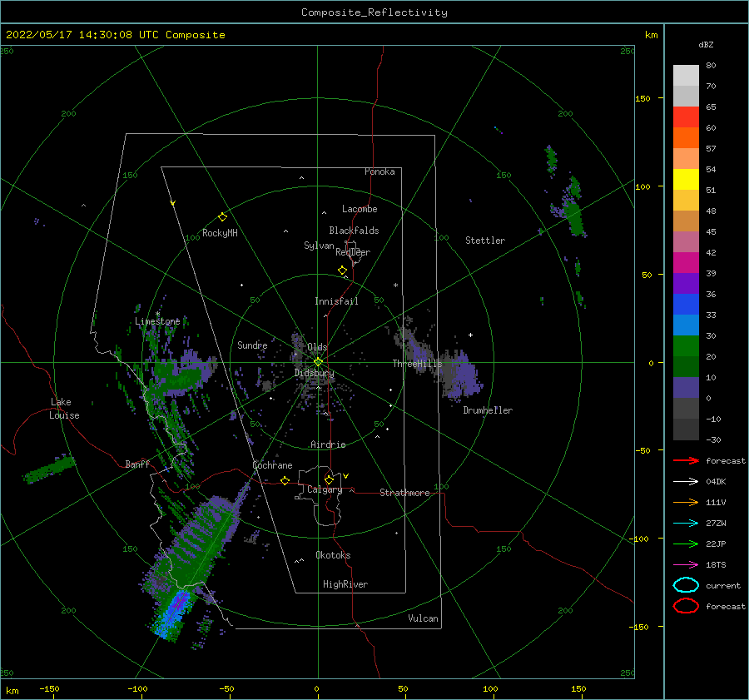Click the white asterisk marker above Limestone
749x700 pixels.
[x=157, y=314]
